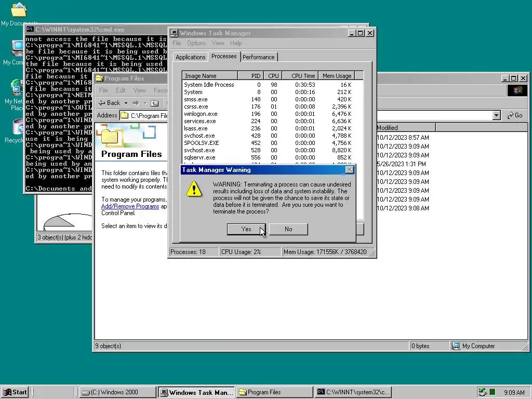
Task: Select svchost.exe with PID 528
Action: (x=268, y=150)
